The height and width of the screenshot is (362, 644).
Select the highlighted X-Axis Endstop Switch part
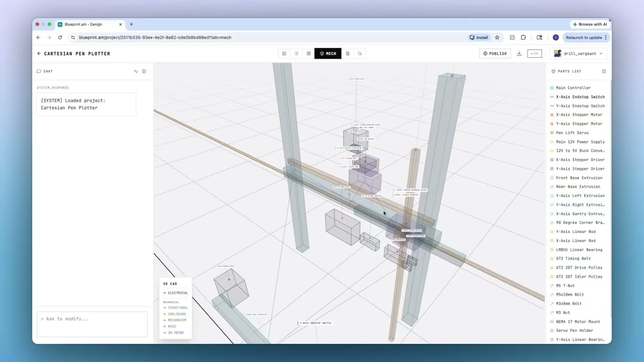point(580,97)
